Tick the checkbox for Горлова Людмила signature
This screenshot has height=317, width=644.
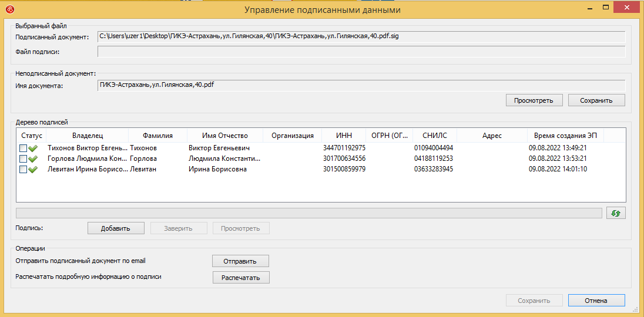click(23, 159)
